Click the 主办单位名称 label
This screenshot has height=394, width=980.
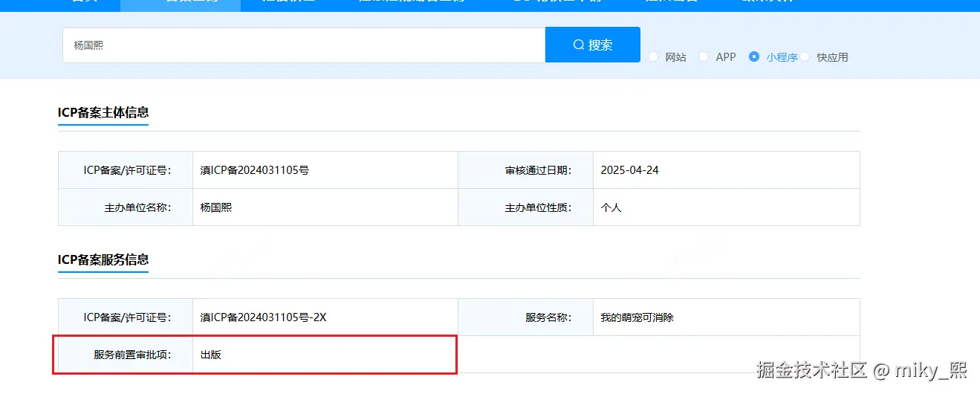click(138, 207)
